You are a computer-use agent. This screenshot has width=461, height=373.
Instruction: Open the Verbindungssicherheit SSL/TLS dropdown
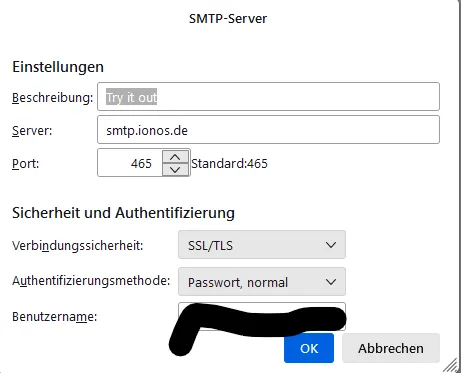point(262,245)
